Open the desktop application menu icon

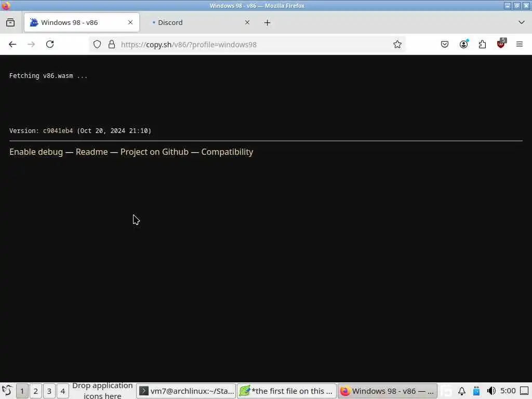[7, 391]
